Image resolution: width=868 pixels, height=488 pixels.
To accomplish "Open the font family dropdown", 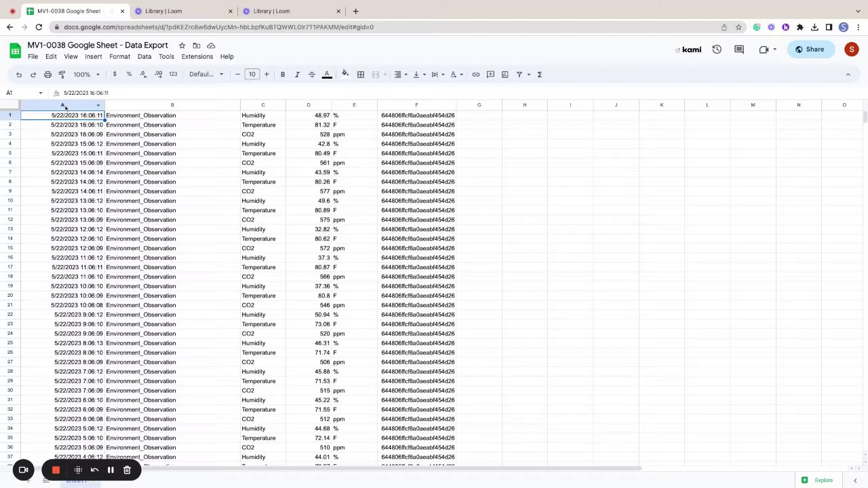I will tap(206, 75).
